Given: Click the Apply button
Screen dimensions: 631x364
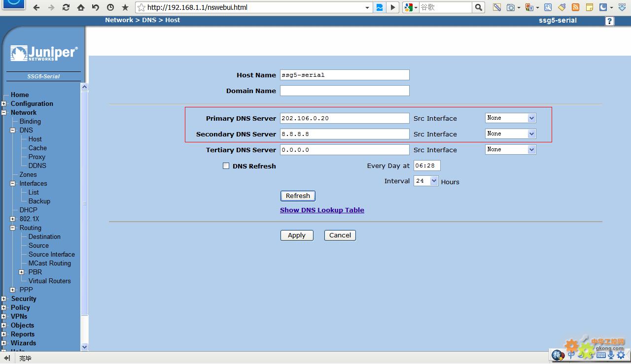Looking at the screenshot, I should point(297,235).
